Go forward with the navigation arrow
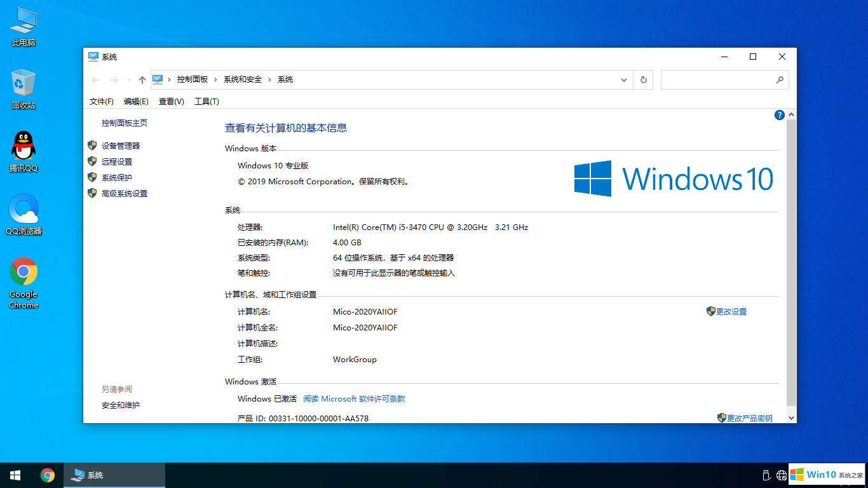The height and width of the screenshot is (488, 868). [114, 79]
